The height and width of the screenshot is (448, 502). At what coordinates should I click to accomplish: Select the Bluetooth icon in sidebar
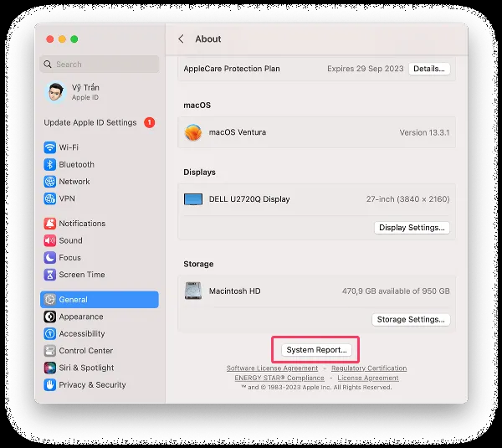click(x=49, y=164)
